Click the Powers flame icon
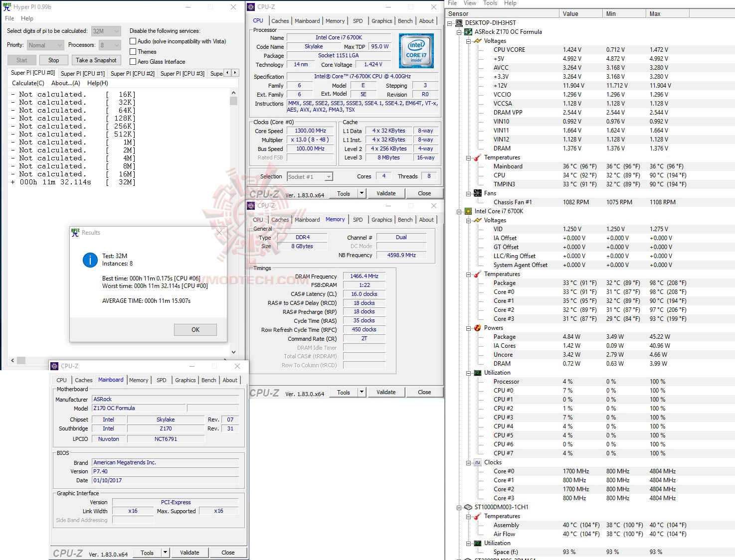735x560 pixels. tap(477, 328)
